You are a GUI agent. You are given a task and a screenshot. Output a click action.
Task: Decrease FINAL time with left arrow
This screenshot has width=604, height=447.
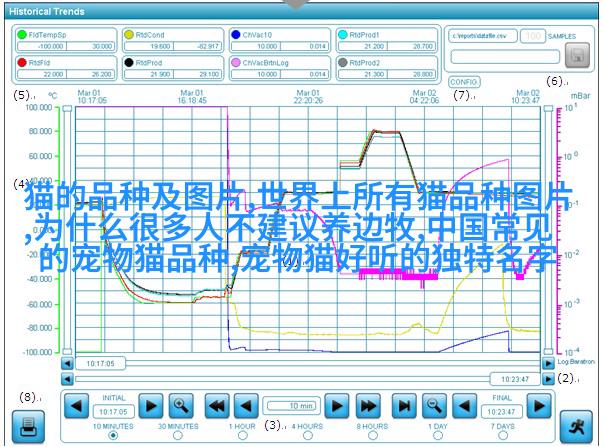click(x=464, y=405)
